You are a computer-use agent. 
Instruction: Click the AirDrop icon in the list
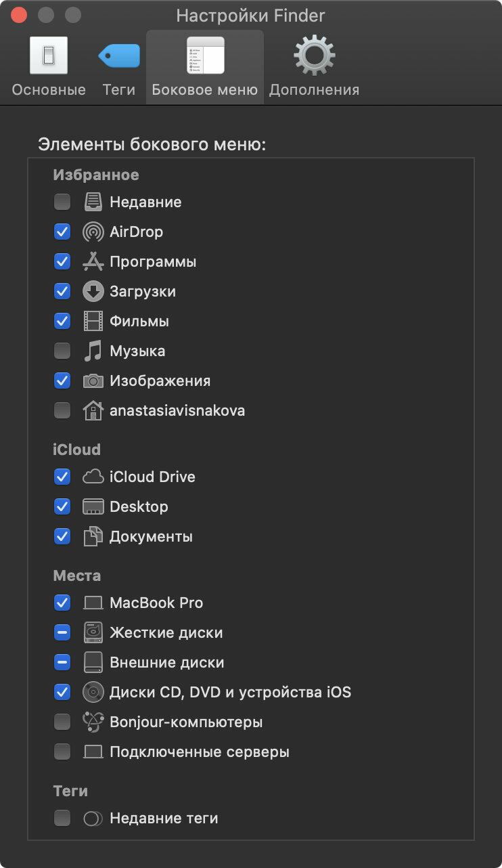pyautogui.click(x=93, y=232)
